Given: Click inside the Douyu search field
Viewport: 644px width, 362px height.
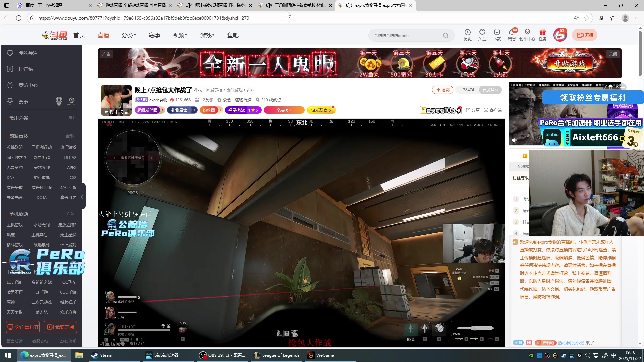Looking at the screenshot, I should click(406, 35).
